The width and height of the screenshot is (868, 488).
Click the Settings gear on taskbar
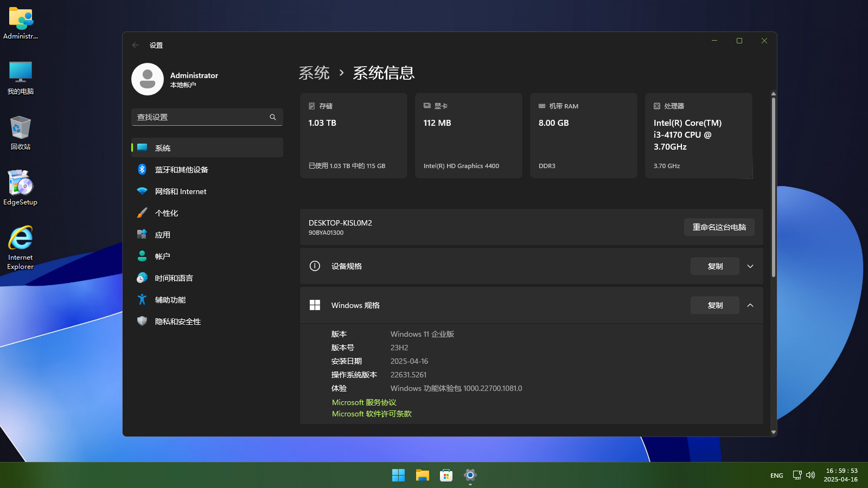pyautogui.click(x=470, y=476)
